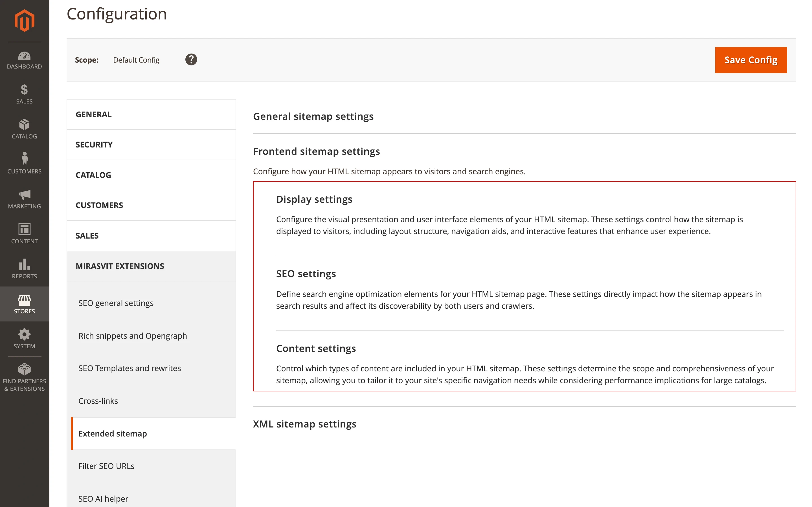Expand XML sitemap settings

coord(304,424)
